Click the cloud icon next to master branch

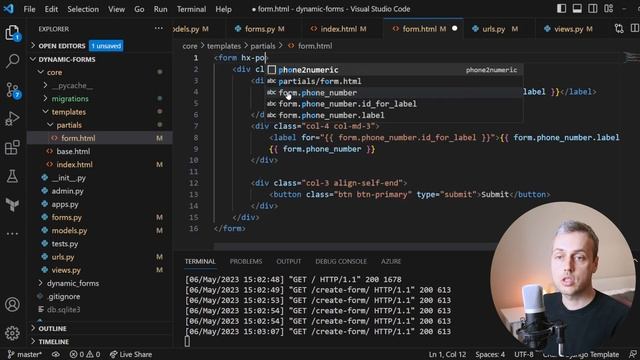pyautogui.click(x=56, y=354)
